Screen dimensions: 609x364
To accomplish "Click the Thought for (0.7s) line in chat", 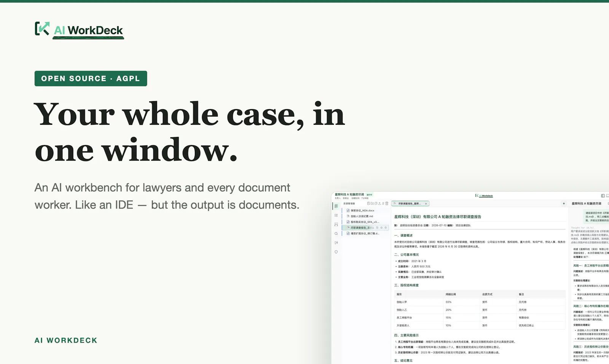I will click(x=582, y=228).
